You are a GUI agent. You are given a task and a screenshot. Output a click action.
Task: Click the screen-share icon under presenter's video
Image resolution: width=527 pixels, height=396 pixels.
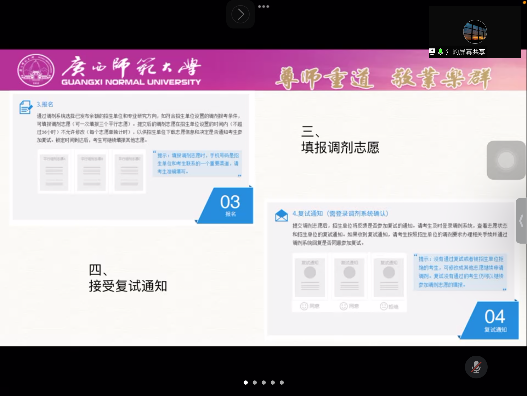(432, 52)
